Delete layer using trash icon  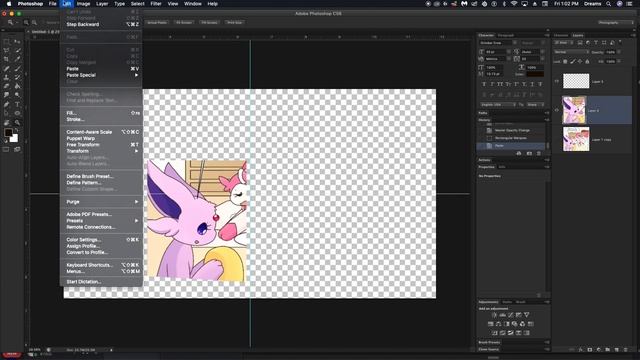(626, 350)
